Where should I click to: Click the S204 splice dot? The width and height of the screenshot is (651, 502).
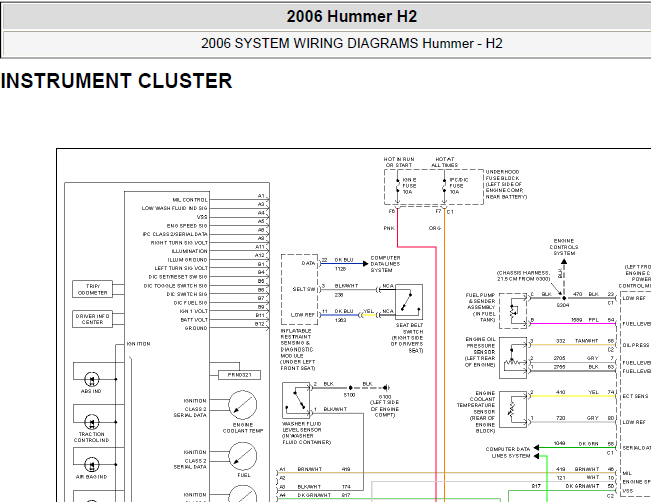564,298
